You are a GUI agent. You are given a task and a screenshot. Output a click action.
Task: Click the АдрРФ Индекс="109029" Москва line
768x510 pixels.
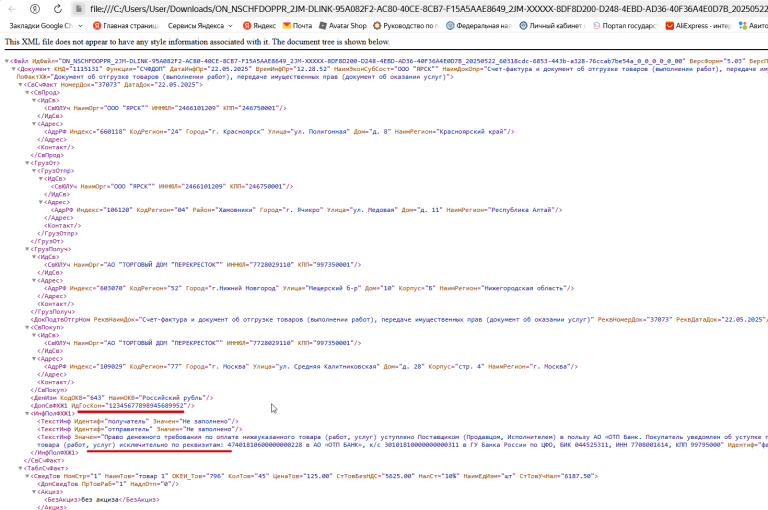pyautogui.click(x=311, y=367)
